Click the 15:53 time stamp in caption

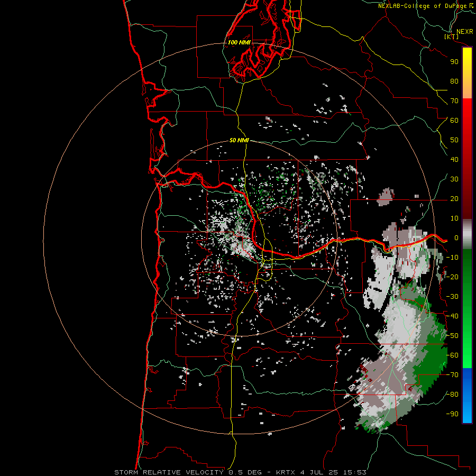coord(355,472)
